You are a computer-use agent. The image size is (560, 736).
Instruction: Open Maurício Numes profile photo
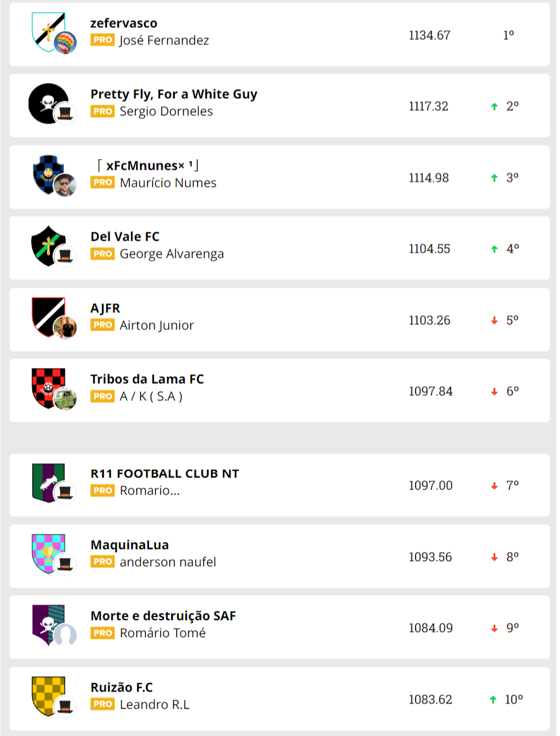(x=65, y=186)
